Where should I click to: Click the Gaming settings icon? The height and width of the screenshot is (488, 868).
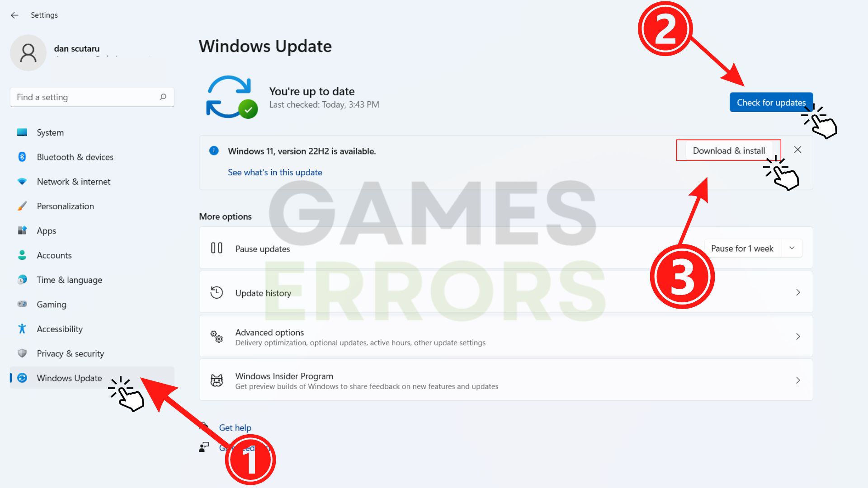click(x=21, y=304)
